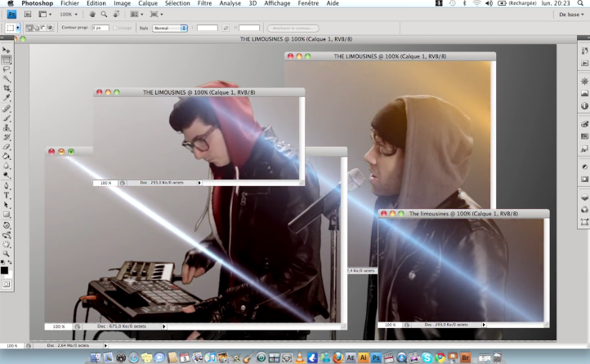Select the Path Selection tool

pos(7,205)
